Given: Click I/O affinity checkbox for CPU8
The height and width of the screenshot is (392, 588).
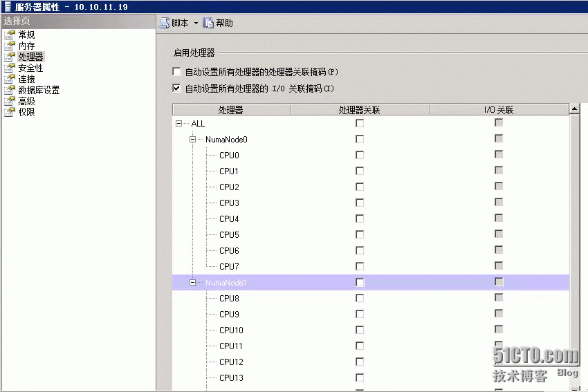Looking at the screenshot, I should (x=499, y=297).
